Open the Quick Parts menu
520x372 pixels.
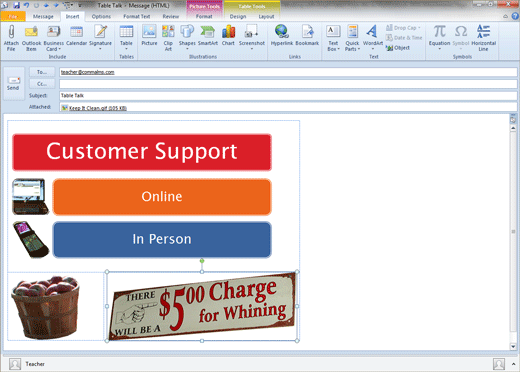[x=352, y=38]
